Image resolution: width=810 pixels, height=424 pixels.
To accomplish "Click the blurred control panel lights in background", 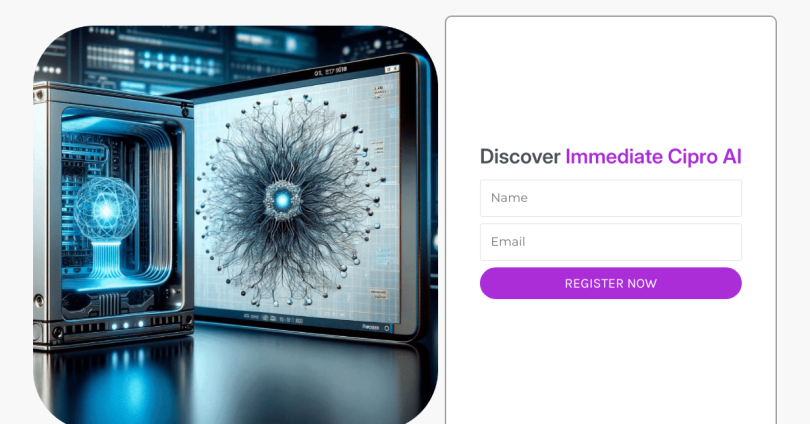I will pyautogui.click(x=178, y=64).
